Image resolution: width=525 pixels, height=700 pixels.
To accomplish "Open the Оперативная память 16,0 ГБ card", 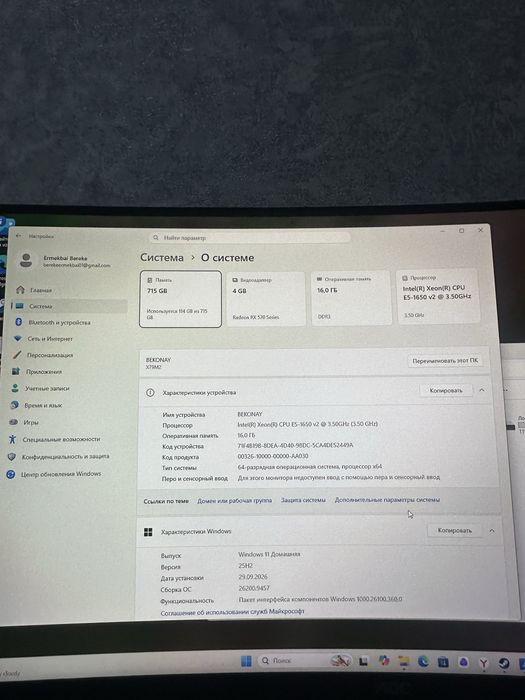I will click(351, 298).
